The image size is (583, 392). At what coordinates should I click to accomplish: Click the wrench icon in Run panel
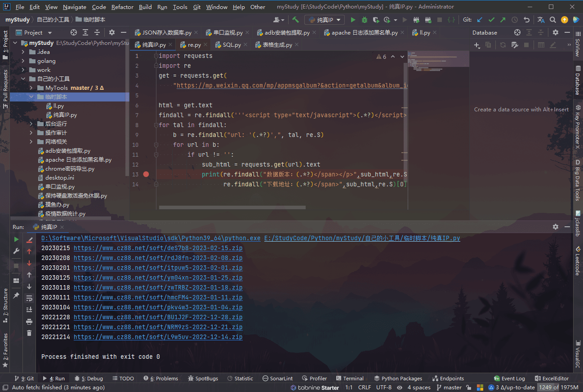point(16,251)
